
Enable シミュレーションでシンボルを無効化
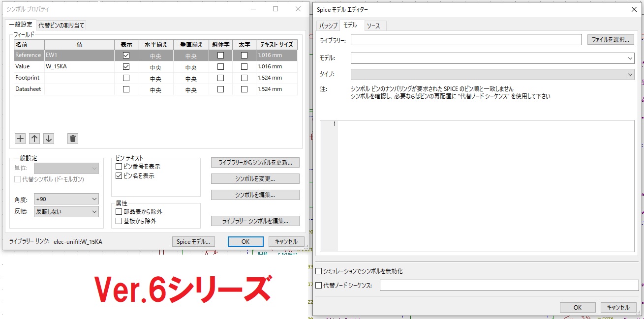[317, 271]
